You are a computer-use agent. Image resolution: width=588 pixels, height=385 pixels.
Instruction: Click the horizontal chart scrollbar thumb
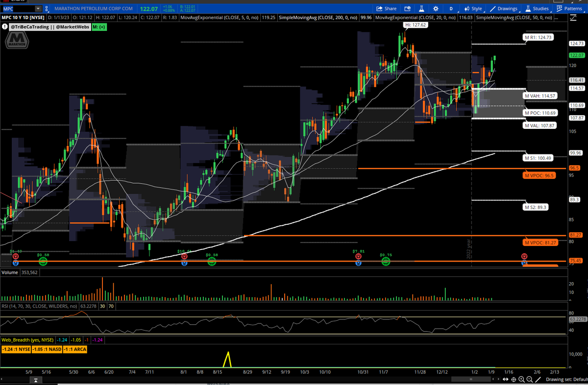click(470, 379)
